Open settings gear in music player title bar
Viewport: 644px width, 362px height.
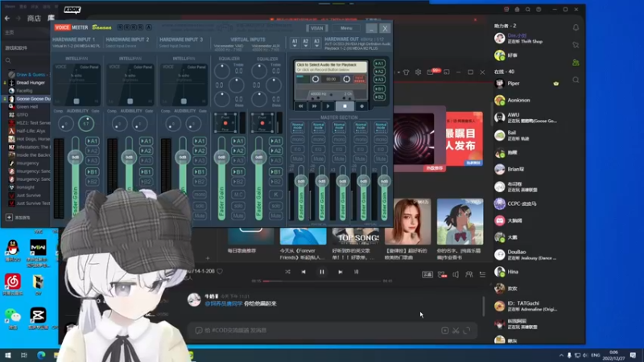pos(418,72)
